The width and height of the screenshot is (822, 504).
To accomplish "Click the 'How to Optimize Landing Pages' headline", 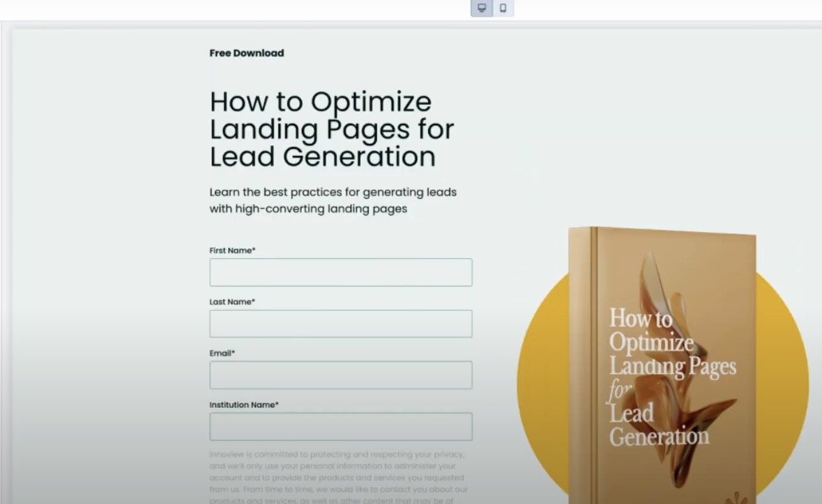I will coord(332,129).
